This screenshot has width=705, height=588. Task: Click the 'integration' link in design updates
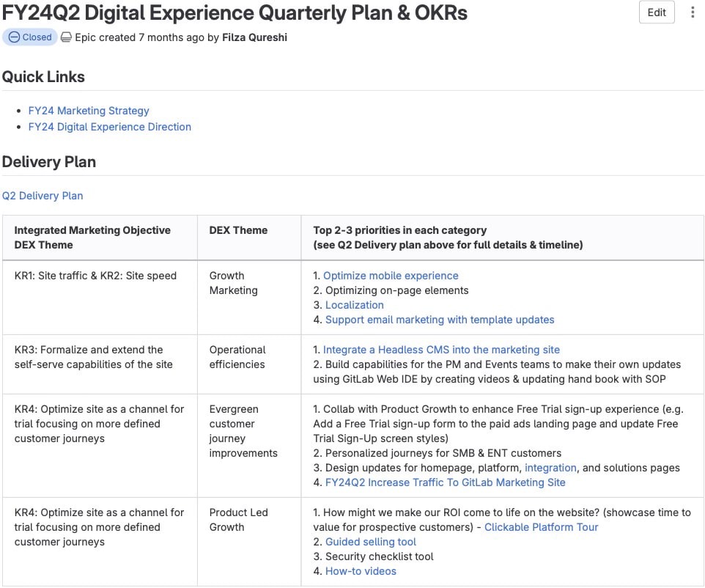click(550, 468)
